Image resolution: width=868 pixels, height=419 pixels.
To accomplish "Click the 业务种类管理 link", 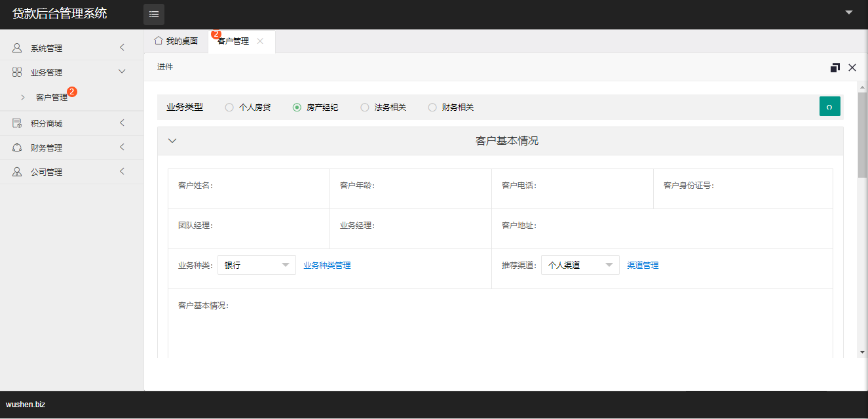I will coord(327,266).
